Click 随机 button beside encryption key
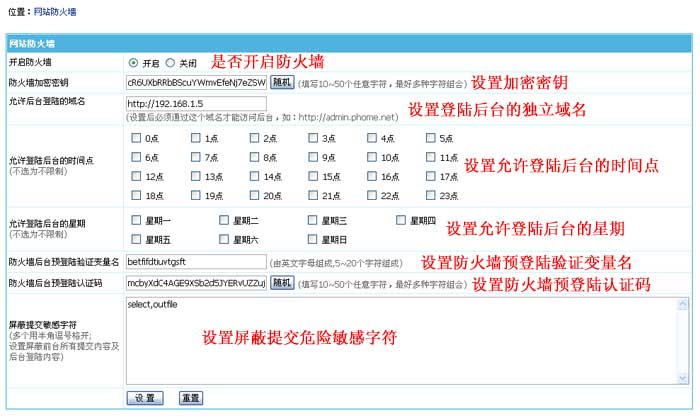Screen dimensions: 700x418 pos(283,82)
